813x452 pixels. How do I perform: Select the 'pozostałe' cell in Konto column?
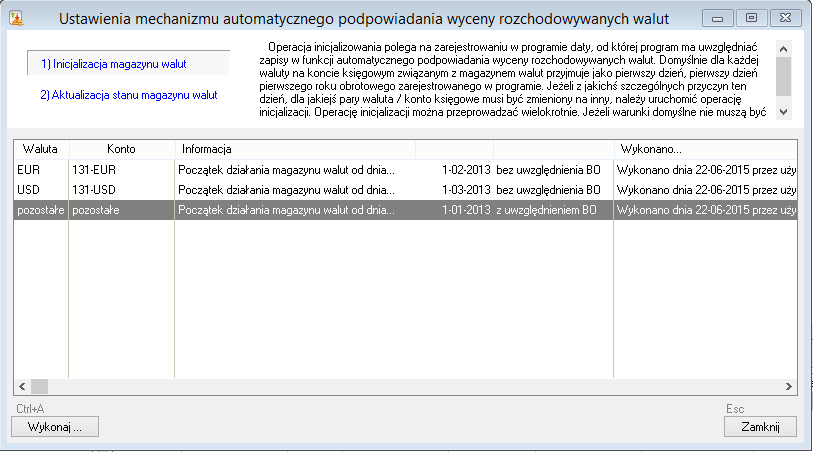click(121, 210)
